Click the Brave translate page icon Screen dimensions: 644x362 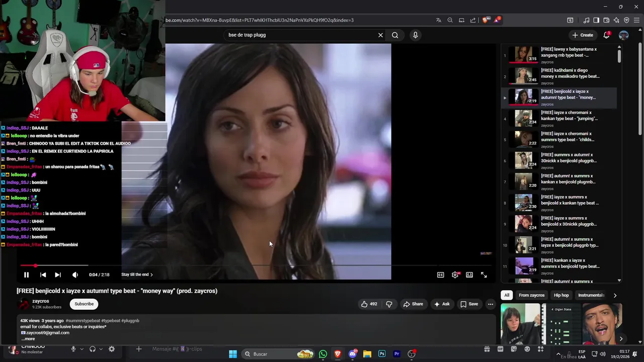pyautogui.click(x=438, y=20)
